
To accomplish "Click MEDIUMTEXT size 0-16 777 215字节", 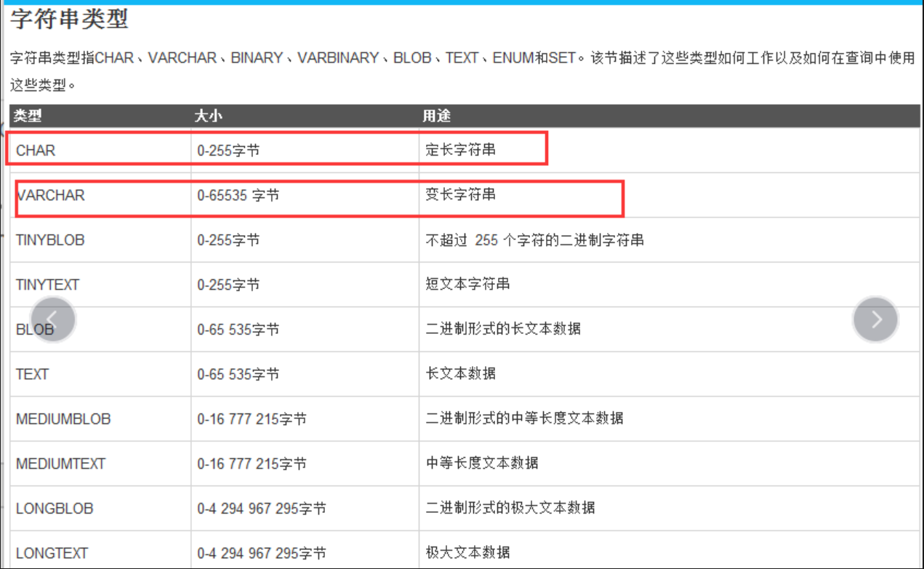I will pyautogui.click(x=305, y=463).
